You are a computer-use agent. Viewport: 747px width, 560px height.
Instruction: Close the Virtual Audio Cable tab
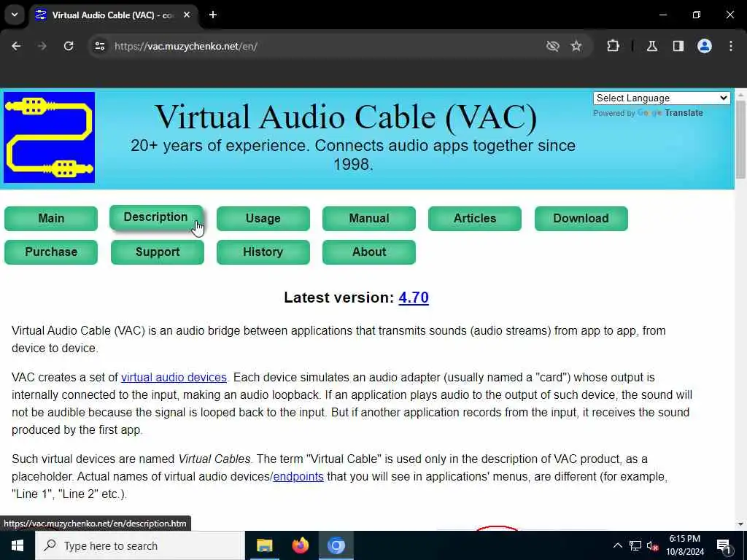187,15
